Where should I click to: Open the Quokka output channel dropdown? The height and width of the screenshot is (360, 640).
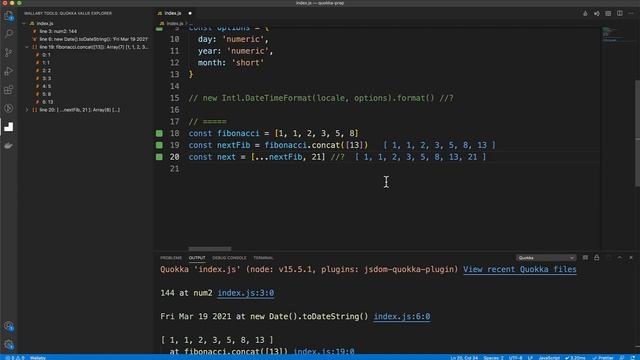click(546, 258)
